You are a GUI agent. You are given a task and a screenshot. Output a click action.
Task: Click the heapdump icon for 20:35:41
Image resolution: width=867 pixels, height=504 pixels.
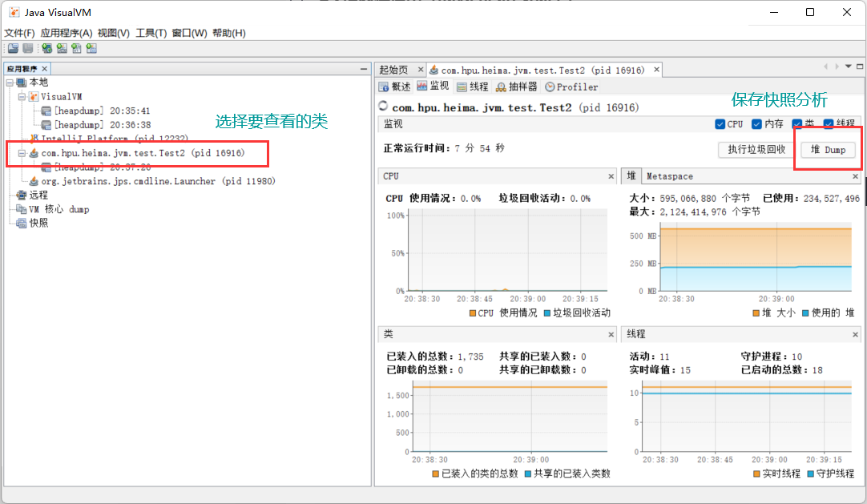coord(46,111)
